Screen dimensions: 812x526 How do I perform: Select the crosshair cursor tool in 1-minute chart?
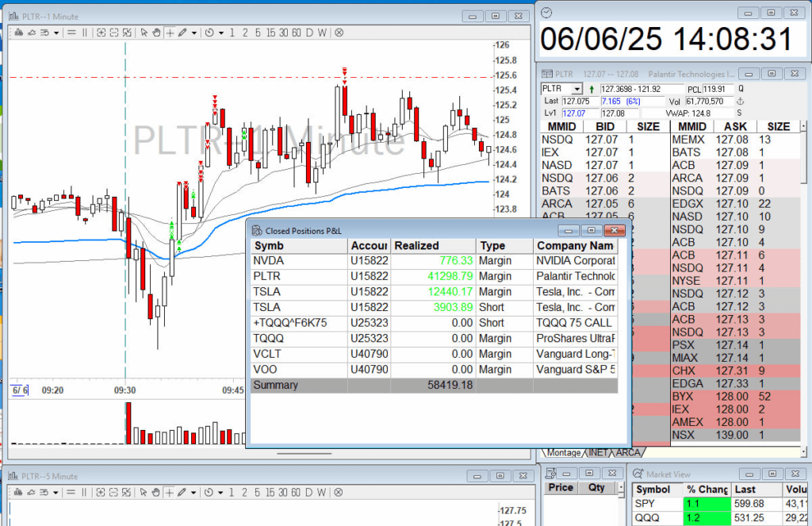pyautogui.click(x=169, y=33)
